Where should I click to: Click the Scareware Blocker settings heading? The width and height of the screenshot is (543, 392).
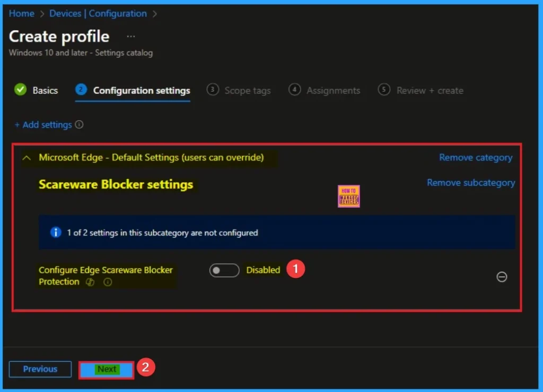pos(116,184)
